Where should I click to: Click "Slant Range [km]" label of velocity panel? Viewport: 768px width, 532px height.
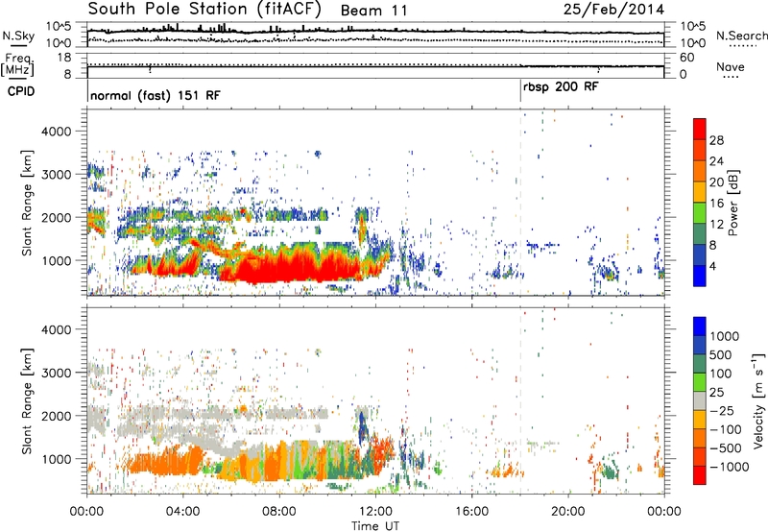click(x=27, y=401)
